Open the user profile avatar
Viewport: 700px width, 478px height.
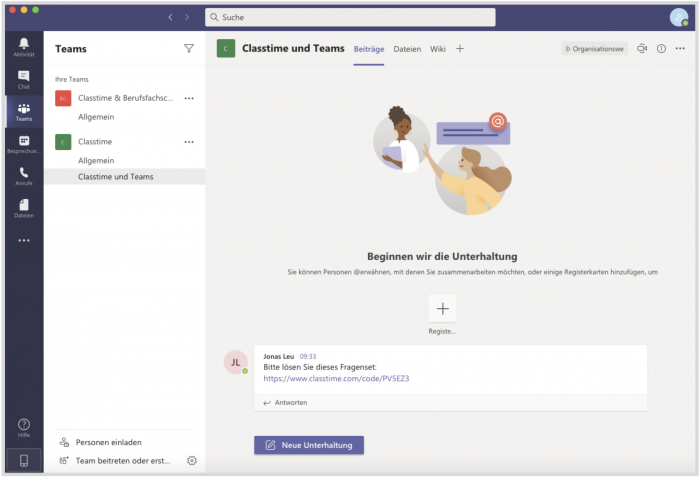[679, 17]
